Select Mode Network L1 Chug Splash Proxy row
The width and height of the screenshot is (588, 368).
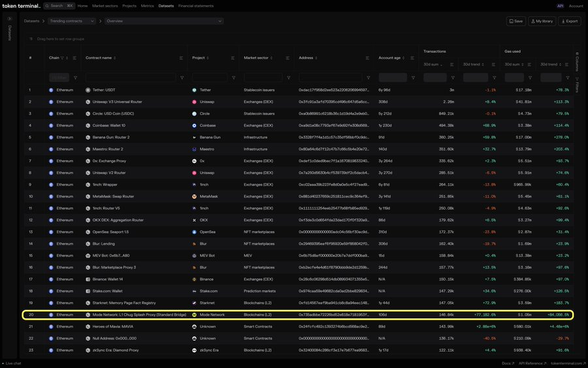pos(298,315)
